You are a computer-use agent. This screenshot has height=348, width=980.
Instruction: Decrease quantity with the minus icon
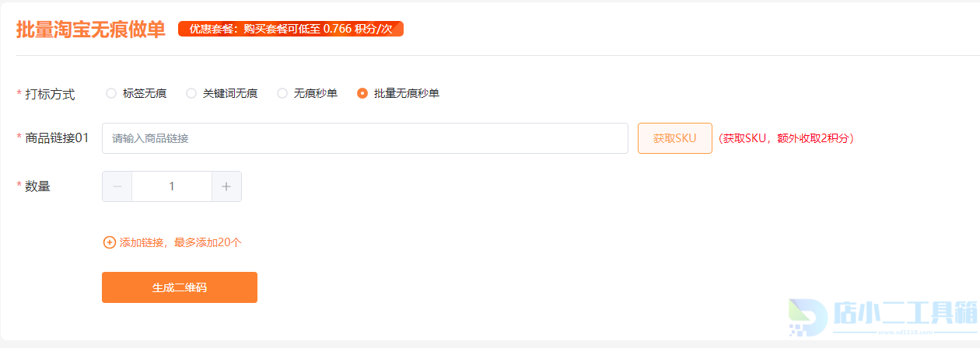[x=117, y=186]
